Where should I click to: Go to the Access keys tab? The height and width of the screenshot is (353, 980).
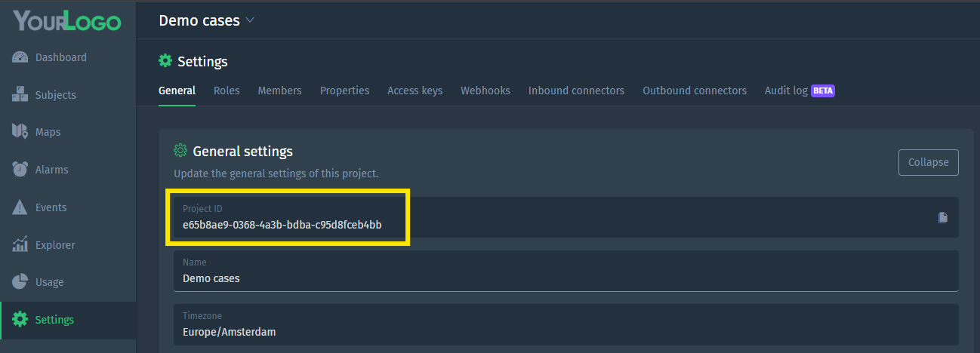pyautogui.click(x=414, y=91)
